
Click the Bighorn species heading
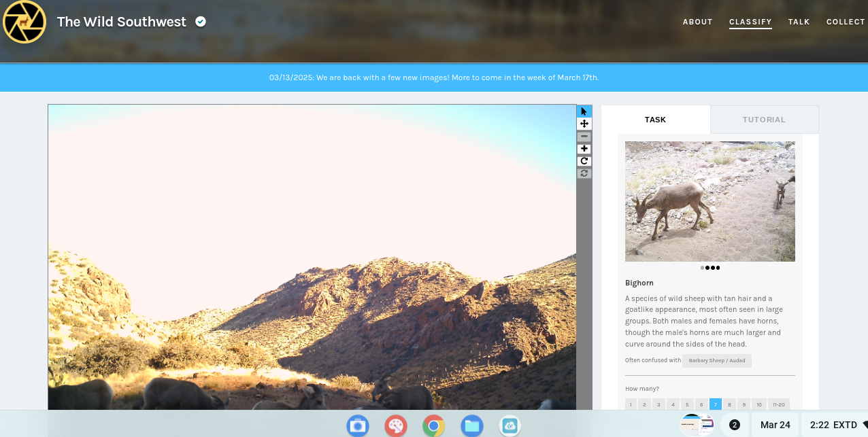639,283
